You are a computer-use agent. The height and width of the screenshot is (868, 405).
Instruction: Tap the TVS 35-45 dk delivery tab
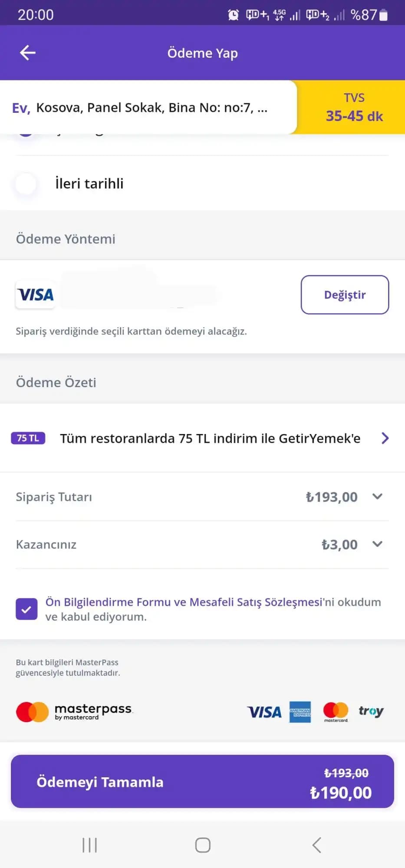(x=354, y=107)
